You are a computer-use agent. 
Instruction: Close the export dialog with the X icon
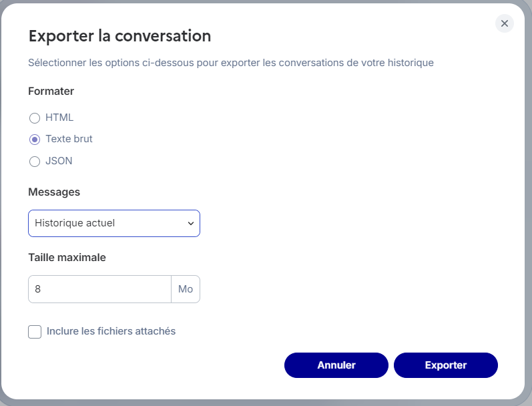tap(505, 23)
